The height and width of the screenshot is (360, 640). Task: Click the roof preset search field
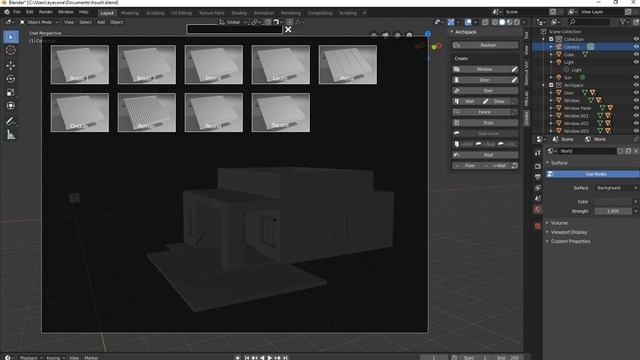pos(234,29)
